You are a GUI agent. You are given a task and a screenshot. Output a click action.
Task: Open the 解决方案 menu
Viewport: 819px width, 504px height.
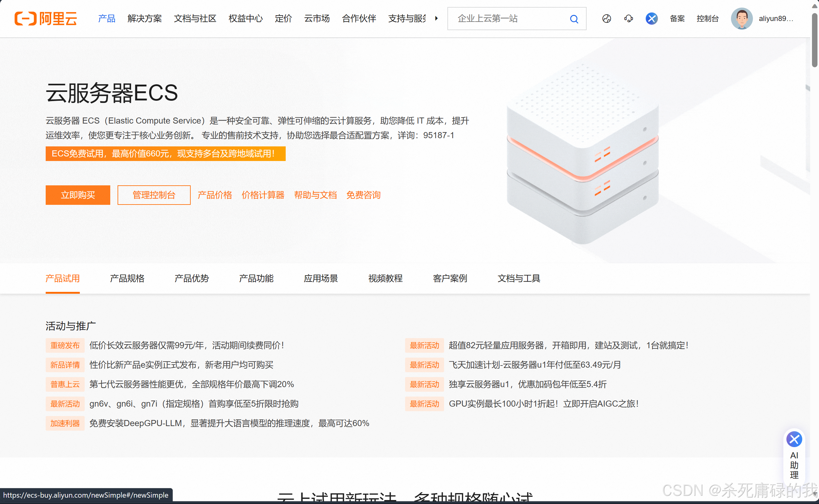click(x=144, y=18)
